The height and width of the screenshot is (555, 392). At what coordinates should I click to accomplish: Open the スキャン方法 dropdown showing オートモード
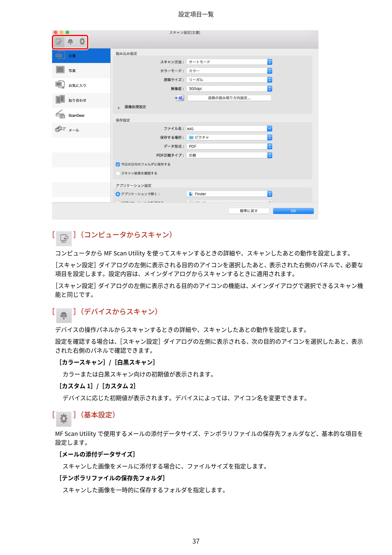click(229, 62)
